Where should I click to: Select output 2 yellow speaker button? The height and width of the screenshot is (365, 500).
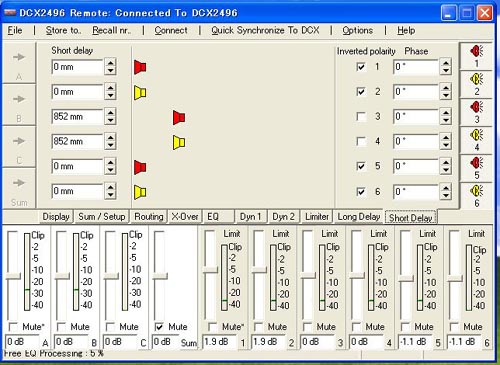[476, 84]
